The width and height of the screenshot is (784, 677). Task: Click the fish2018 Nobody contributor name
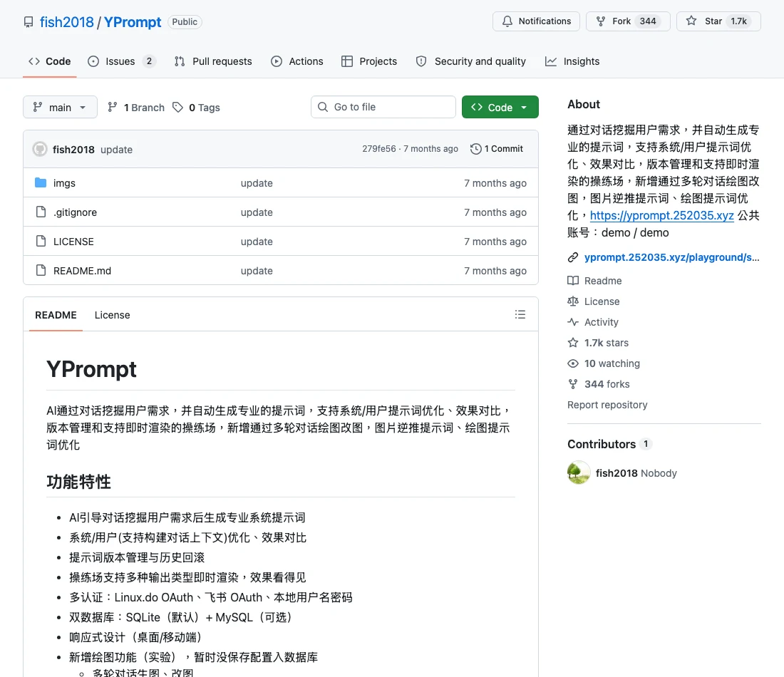636,473
